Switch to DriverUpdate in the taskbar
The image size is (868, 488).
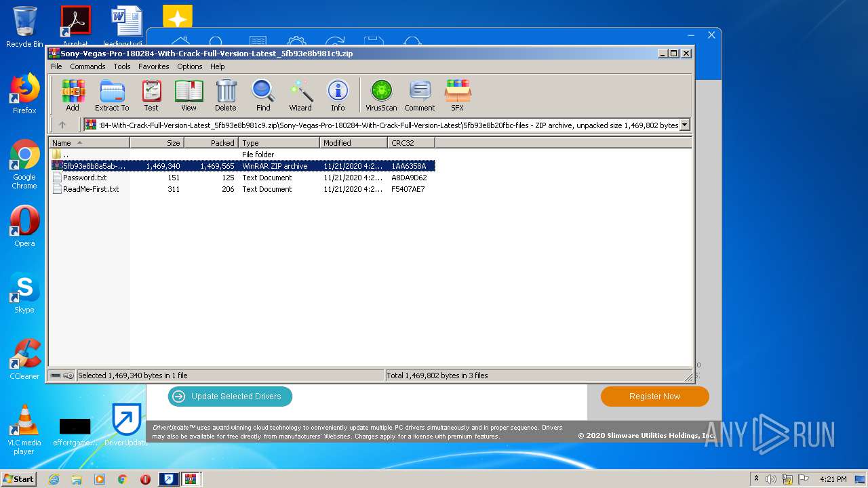pos(168,479)
